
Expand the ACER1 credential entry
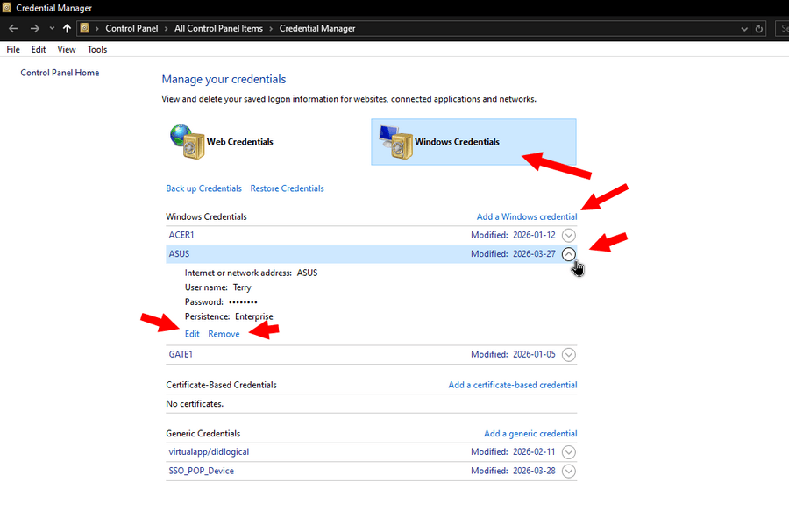point(569,235)
